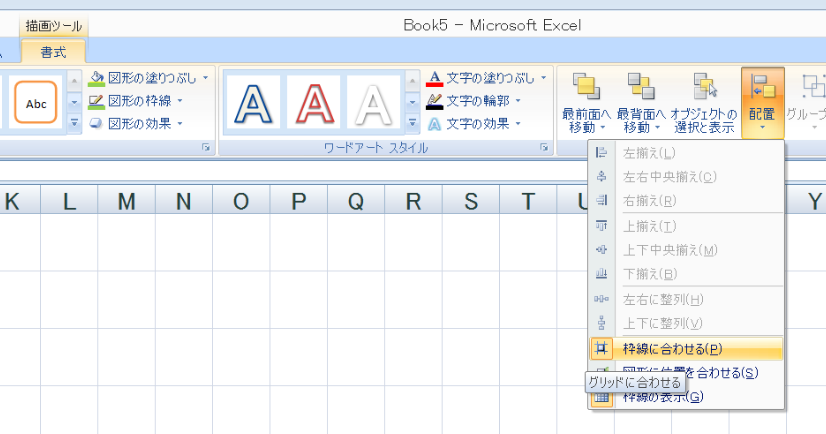Click the shape fill paint bucket icon
Viewport: 826px width, 434px height.
click(96, 78)
